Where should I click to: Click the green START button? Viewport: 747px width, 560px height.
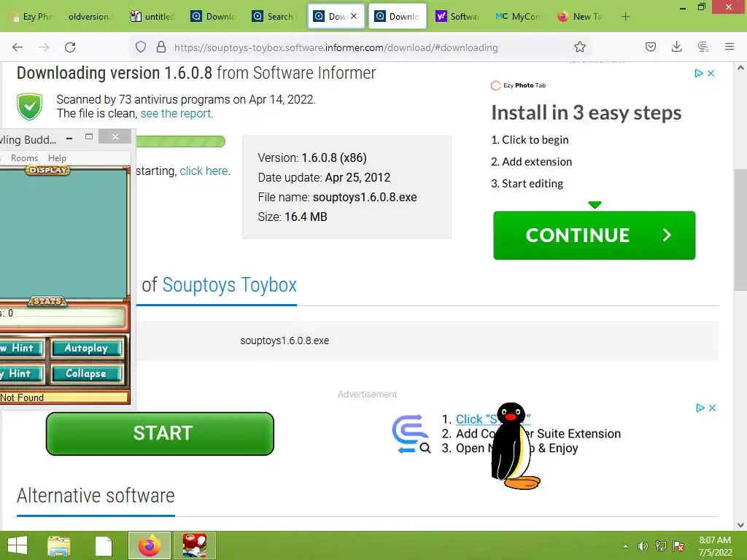click(160, 433)
